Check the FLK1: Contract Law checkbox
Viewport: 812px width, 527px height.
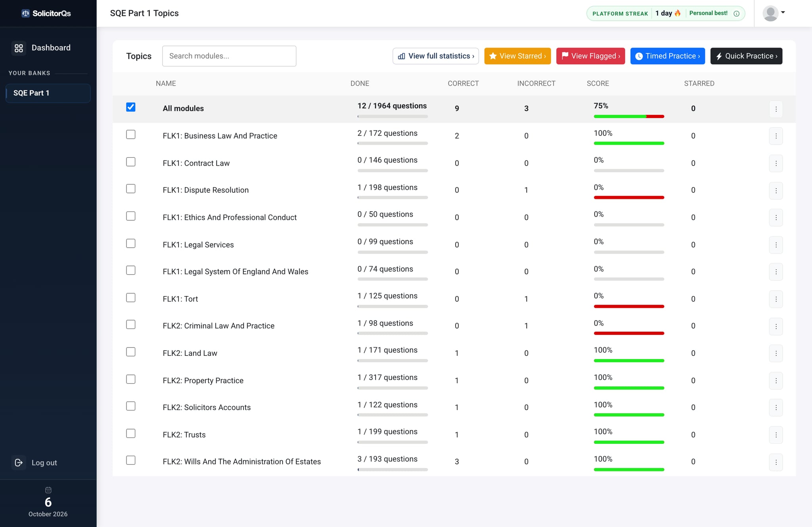(x=131, y=162)
